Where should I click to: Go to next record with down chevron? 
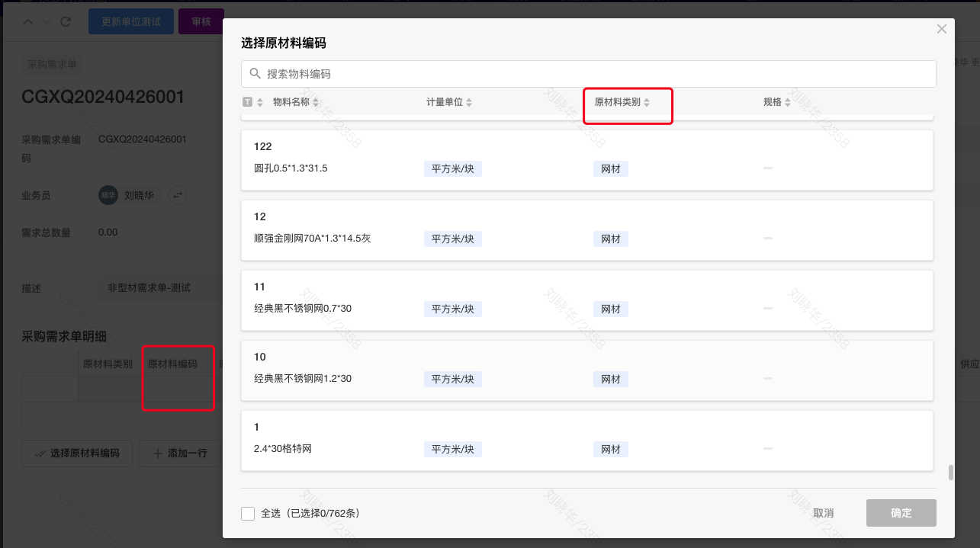[46, 22]
